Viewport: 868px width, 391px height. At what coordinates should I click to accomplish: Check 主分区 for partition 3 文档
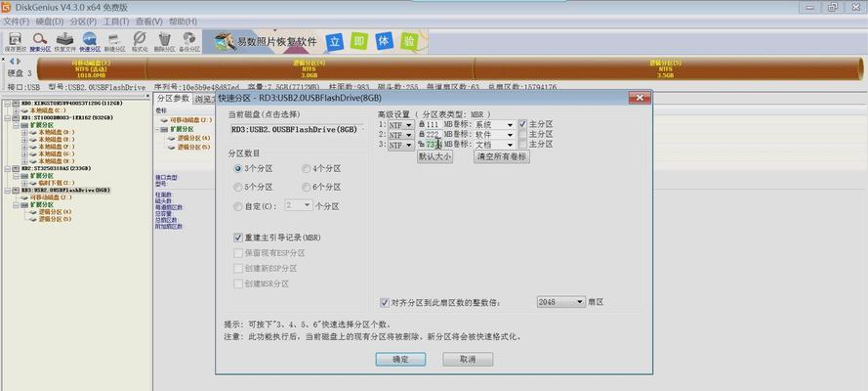coord(522,144)
